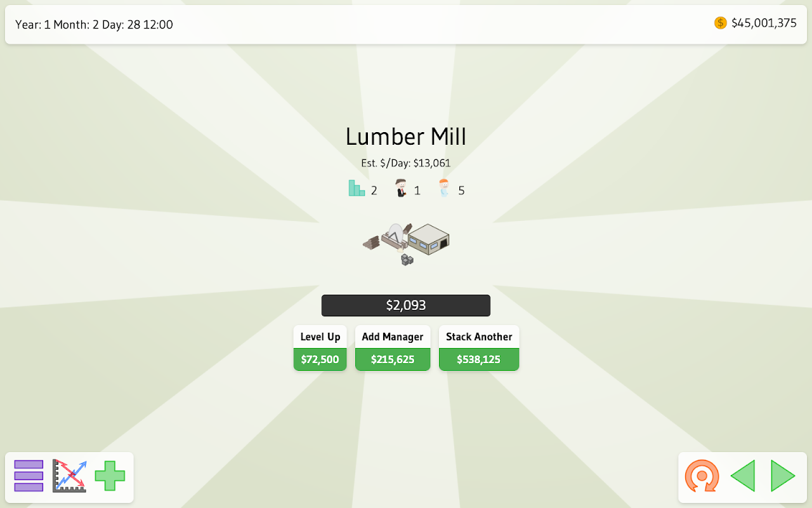Click the worker count icon
Screen dimensions: 812x508
[444, 188]
